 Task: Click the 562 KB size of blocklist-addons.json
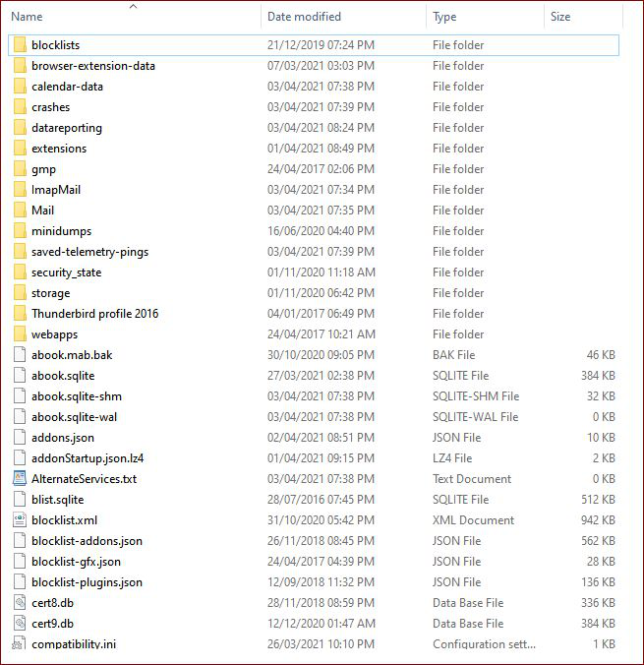pos(598,541)
